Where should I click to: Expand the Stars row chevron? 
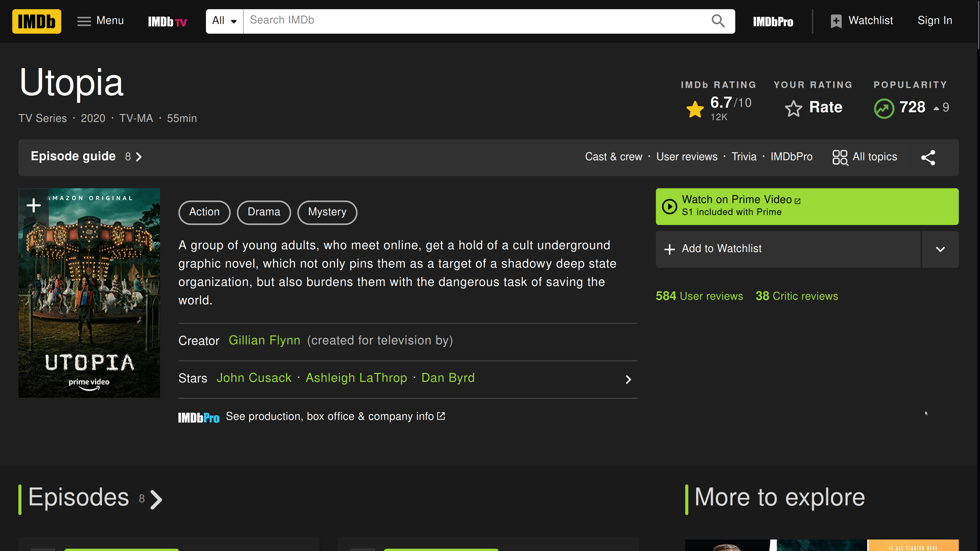pyautogui.click(x=629, y=380)
